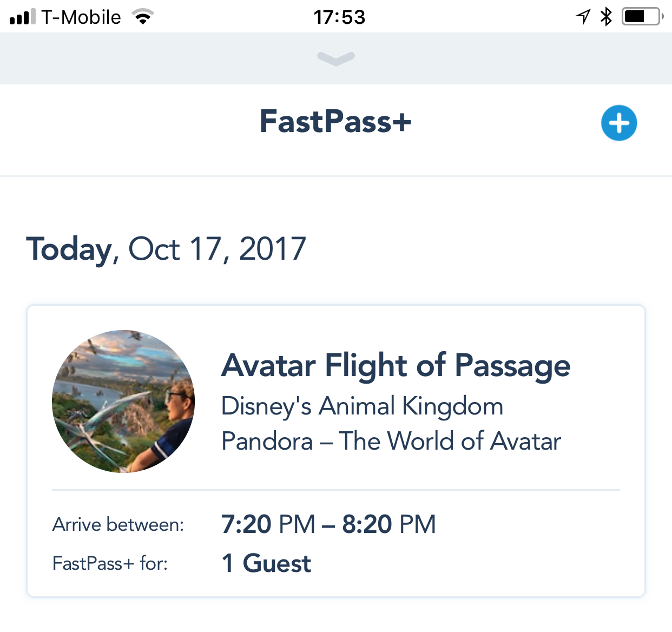This screenshot has width=672, height=632.
Task: Tap the location services arrow icon
Action: coord(583,17)
